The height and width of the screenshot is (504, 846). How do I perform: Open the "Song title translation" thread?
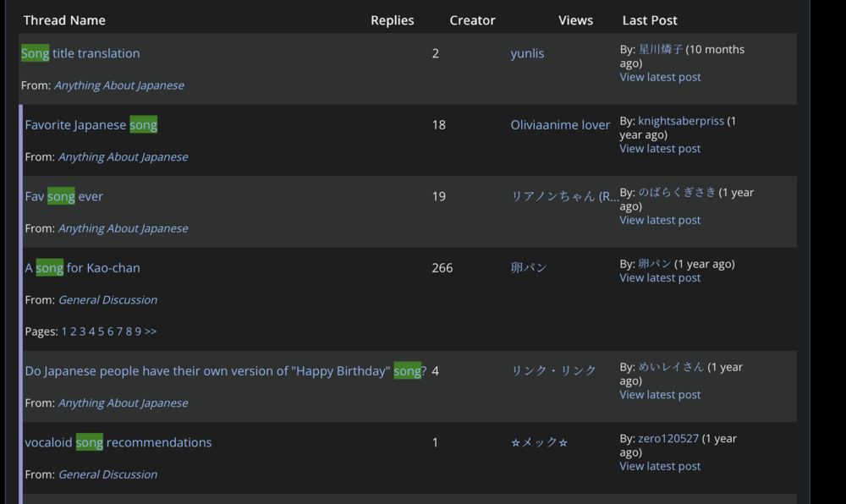click(x=80, y=53)
